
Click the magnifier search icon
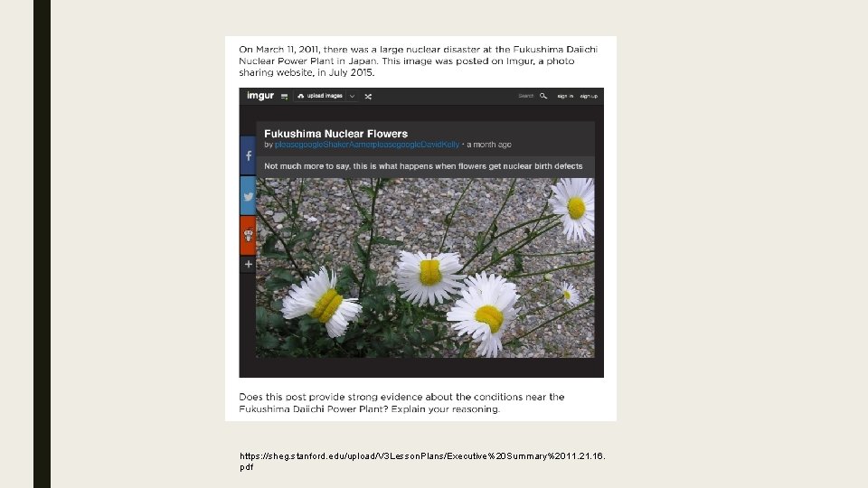pos(543,96)
